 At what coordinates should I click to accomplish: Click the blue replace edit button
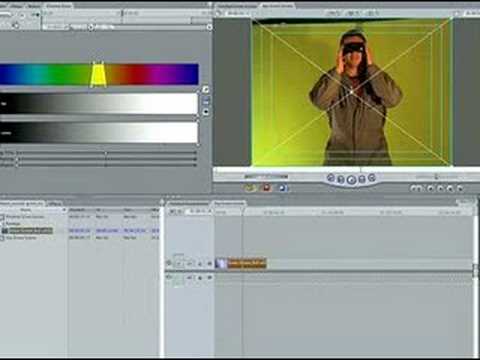(283, 188)
